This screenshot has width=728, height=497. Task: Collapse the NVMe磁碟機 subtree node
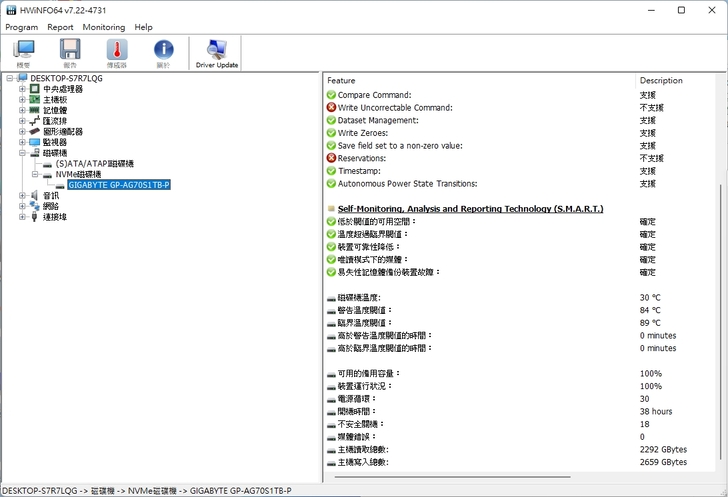point(35,174)
